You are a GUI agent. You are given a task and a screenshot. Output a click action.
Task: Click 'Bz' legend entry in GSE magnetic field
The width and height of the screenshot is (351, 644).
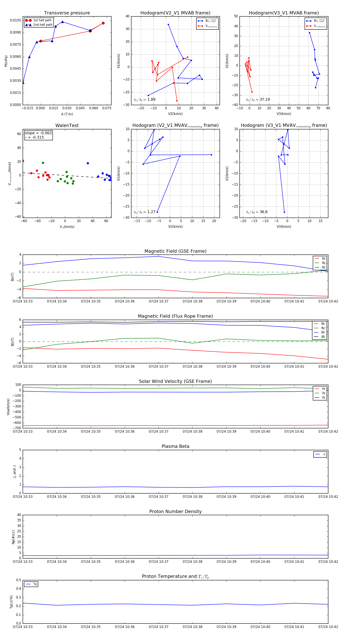(320, 268)
